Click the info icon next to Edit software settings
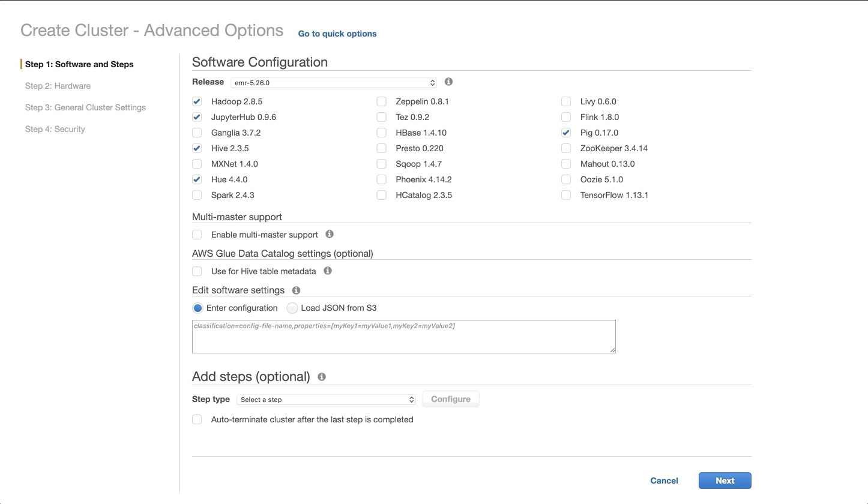Screen dimensions: 868x504 pyautogui.click(x=296, y=290)
